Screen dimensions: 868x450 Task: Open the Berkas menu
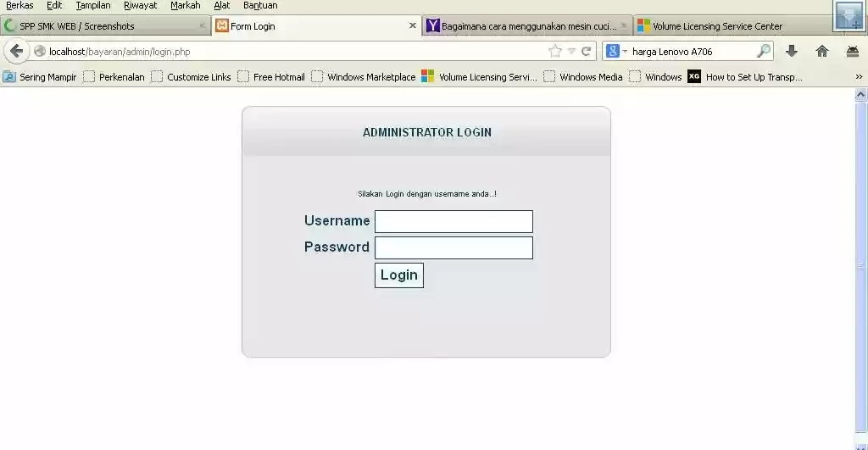coord(19,6)
